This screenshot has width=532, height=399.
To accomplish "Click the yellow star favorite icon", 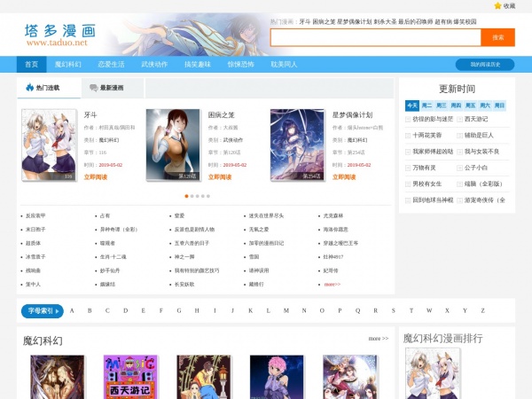I will (x=497, y=6).
